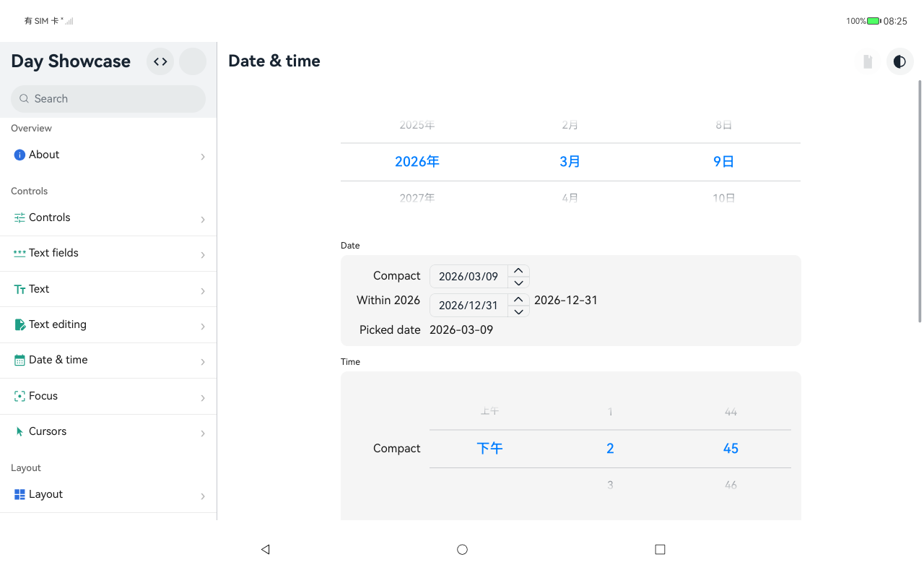The image size is (924, 578).
Task: Click the Date & time calendar icon
Action: click(x=19, y=360)
